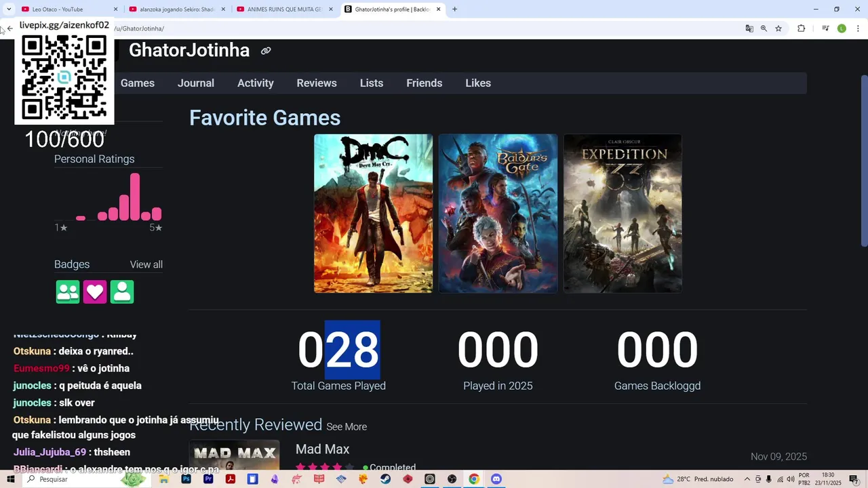Open a new browser tab
The image size is (868, 488).
click(454, 9)
